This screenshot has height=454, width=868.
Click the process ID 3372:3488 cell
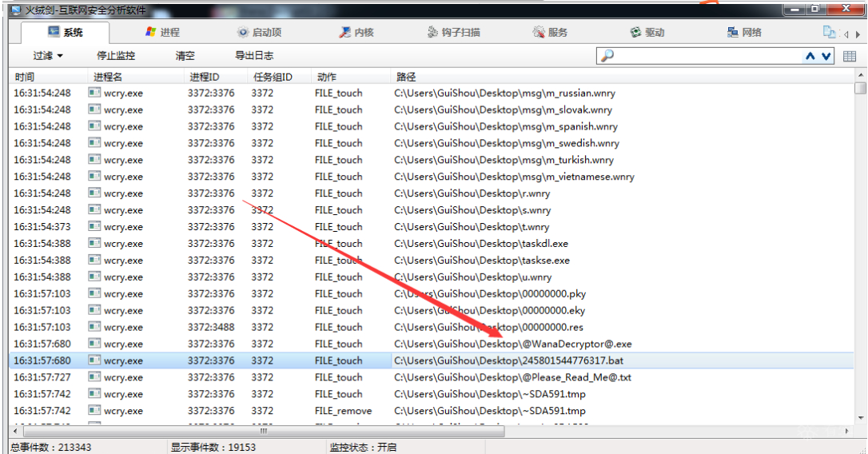211,327
